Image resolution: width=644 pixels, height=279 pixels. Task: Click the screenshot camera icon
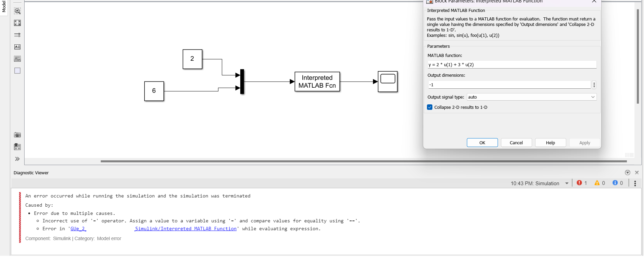(17, 135)
